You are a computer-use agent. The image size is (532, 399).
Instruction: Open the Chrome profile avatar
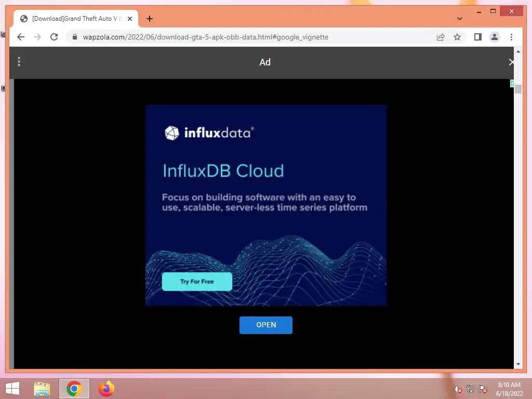click(495, 37)
